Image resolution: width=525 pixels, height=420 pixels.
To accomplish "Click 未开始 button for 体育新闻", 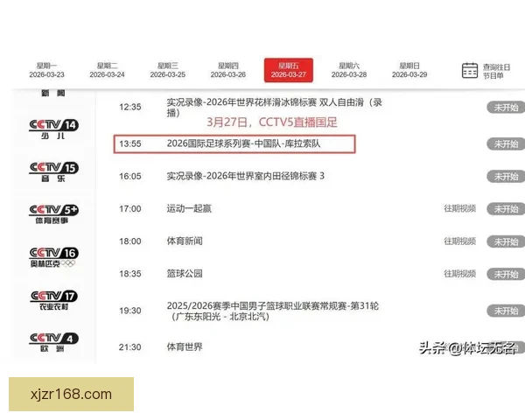I will pyautogui.click(x=506, y=241).
